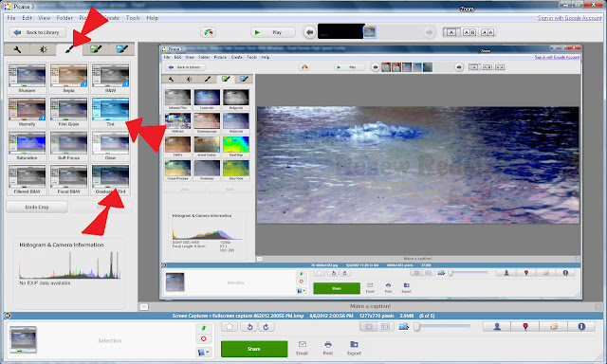607x364 pixels.
Task: Adjust the zoom slider handle
Action: click(x=417, y=327)
